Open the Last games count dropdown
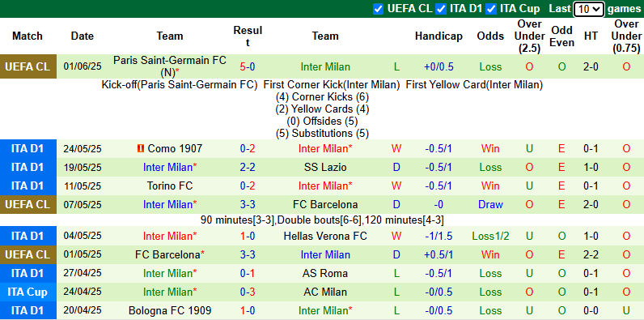 588,9
